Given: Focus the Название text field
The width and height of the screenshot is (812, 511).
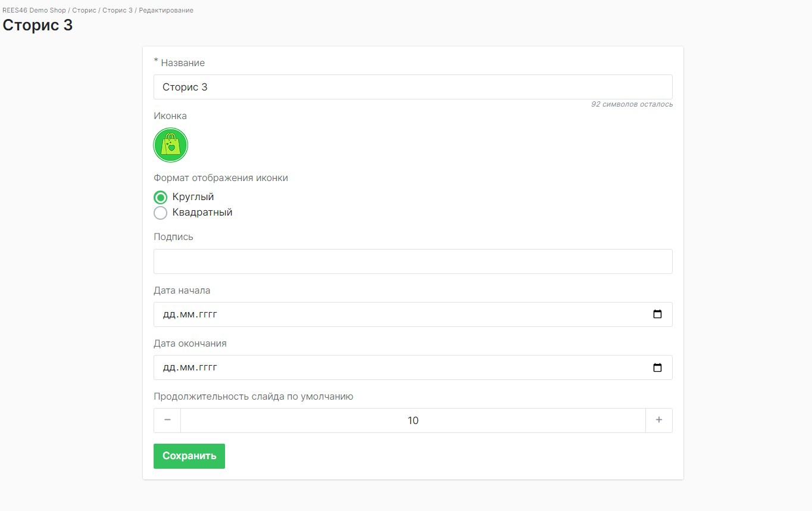Looking at the screenshot, I should click(x=413, y=87).
